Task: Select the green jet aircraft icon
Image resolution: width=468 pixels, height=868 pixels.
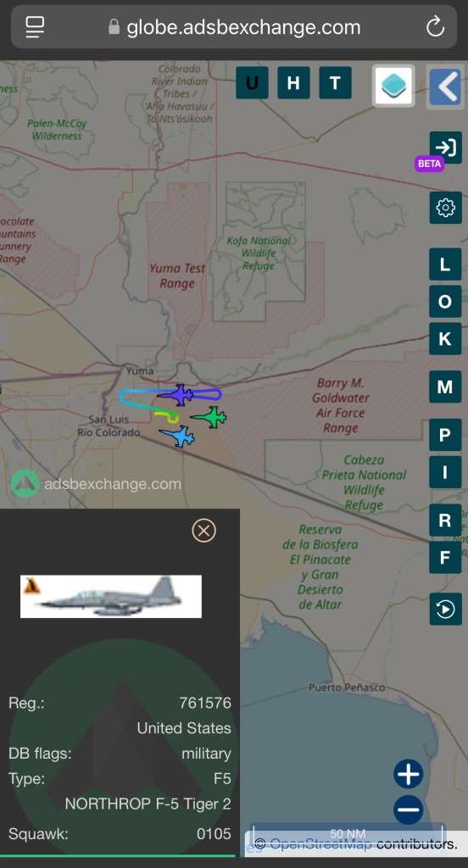Action: [x=210, y=417]
